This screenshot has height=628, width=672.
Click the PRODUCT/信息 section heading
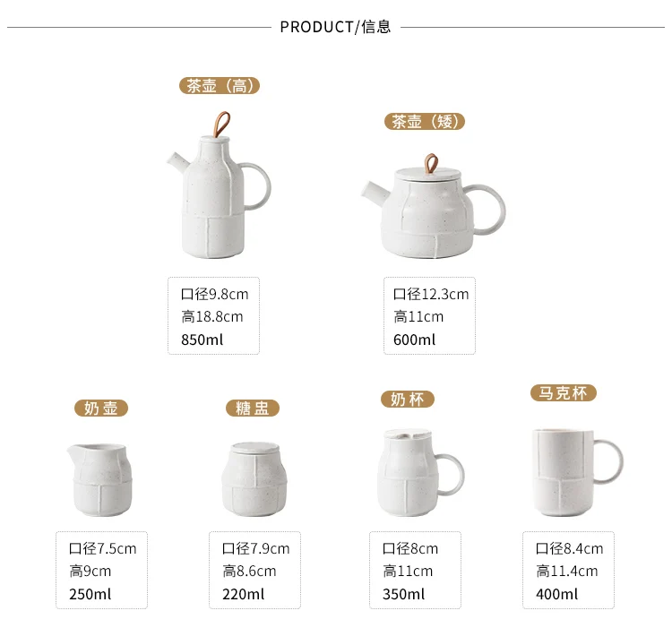(x=336, y=27)
